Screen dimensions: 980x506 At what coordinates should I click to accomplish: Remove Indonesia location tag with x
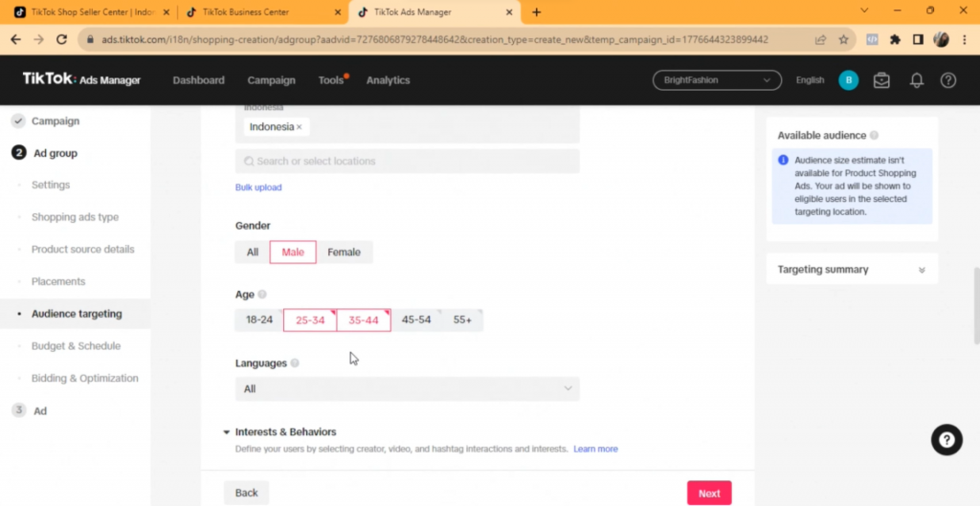coord(300,127)
